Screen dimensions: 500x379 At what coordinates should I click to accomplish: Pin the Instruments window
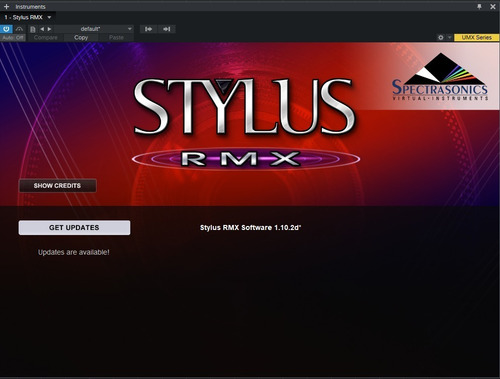[479, 6]
